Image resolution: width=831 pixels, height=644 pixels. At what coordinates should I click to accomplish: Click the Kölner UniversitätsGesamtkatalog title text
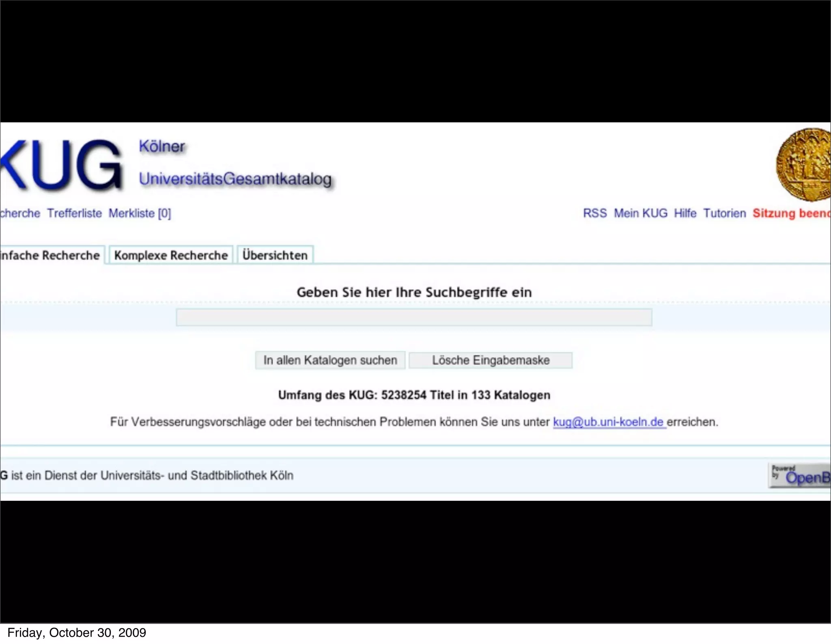[235, 179]
